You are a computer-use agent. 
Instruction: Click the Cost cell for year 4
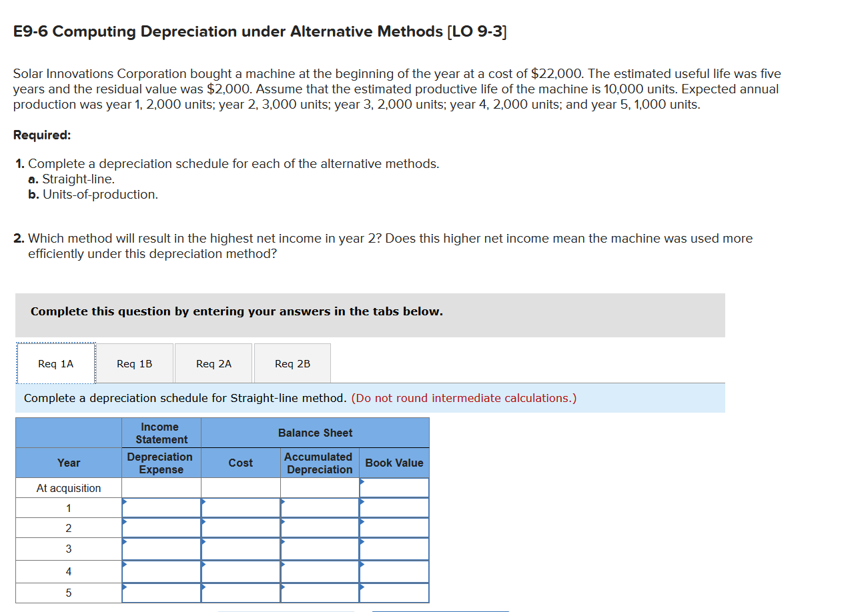pyautogui.click(x=241, y=571)
